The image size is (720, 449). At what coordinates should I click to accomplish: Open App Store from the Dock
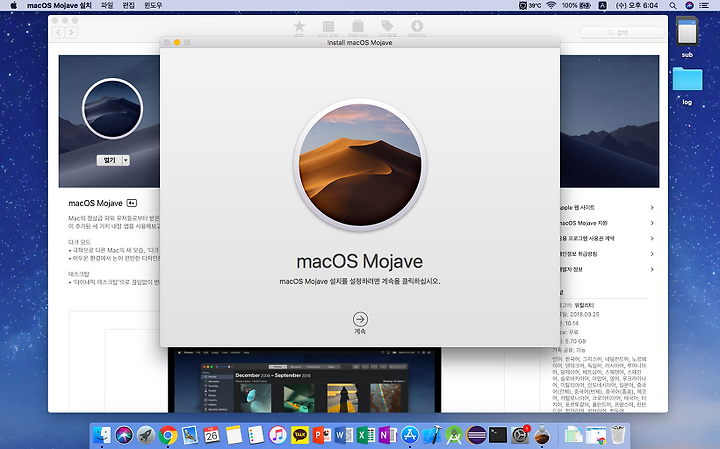tap(410, 434)
